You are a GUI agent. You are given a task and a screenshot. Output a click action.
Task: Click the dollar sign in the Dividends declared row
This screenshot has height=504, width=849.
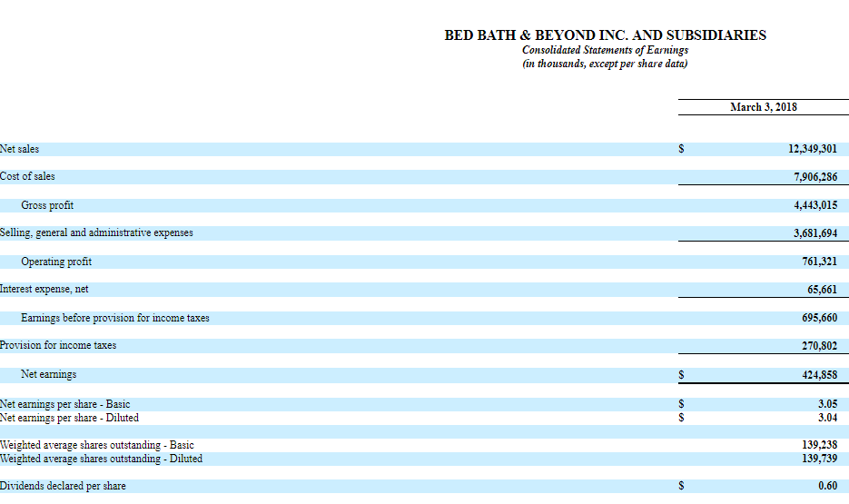(681, 486)
